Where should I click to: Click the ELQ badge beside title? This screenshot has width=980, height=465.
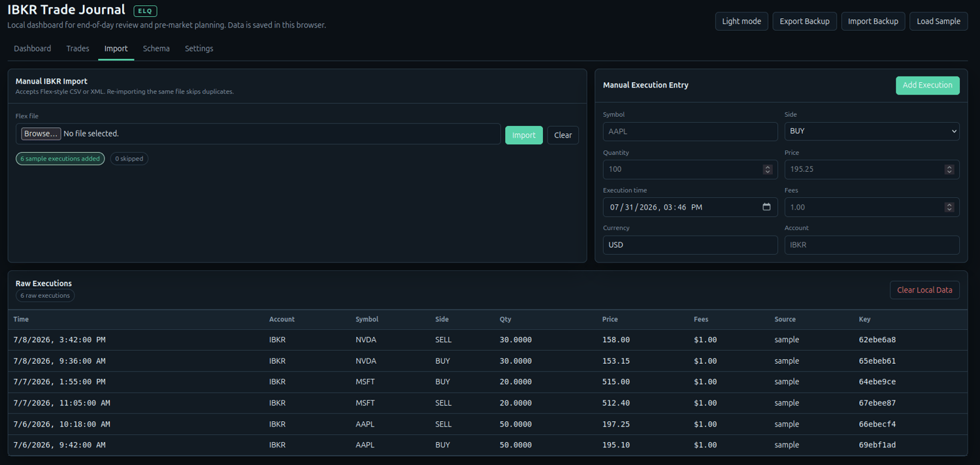tap(145, 11)
